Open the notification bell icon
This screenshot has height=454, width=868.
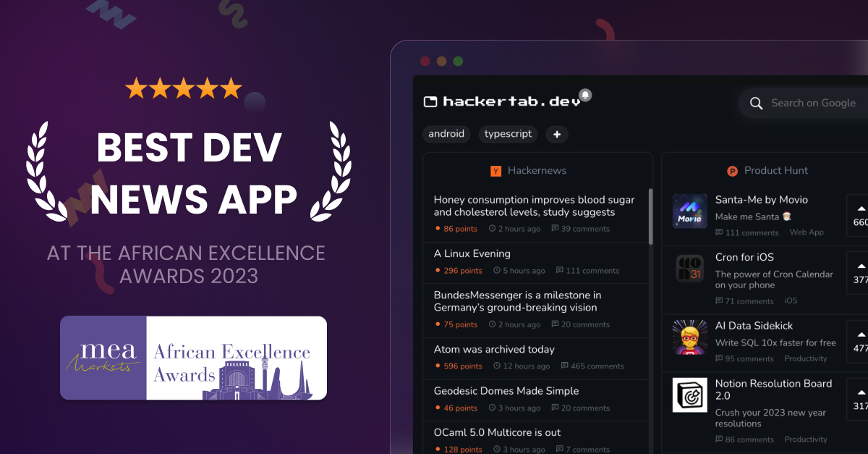tap(585, 95)
